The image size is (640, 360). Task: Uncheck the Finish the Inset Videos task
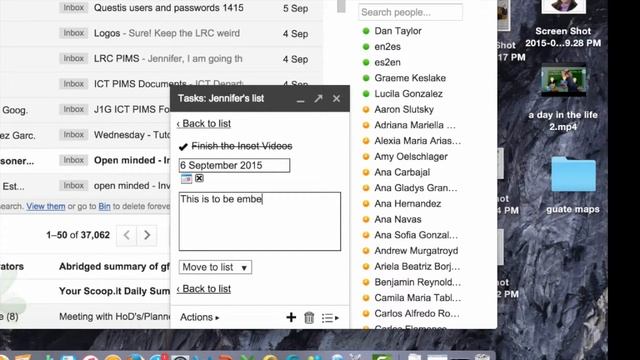point(183,146)
